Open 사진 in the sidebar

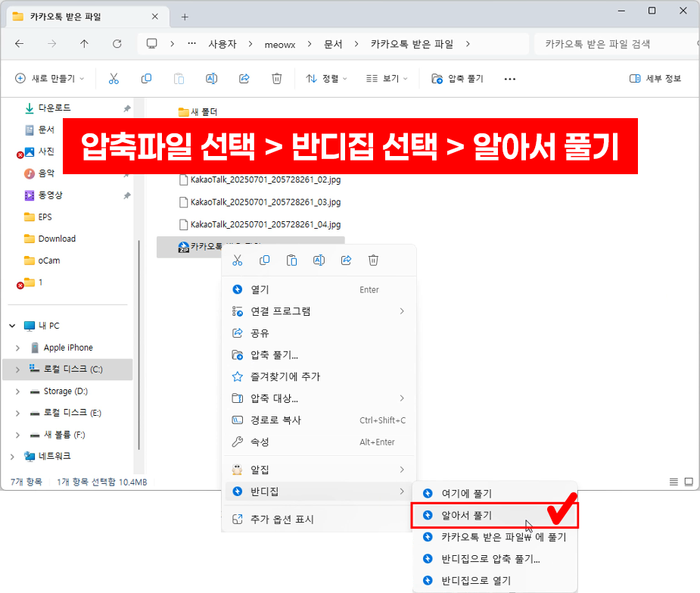click(x=46, y=151)
